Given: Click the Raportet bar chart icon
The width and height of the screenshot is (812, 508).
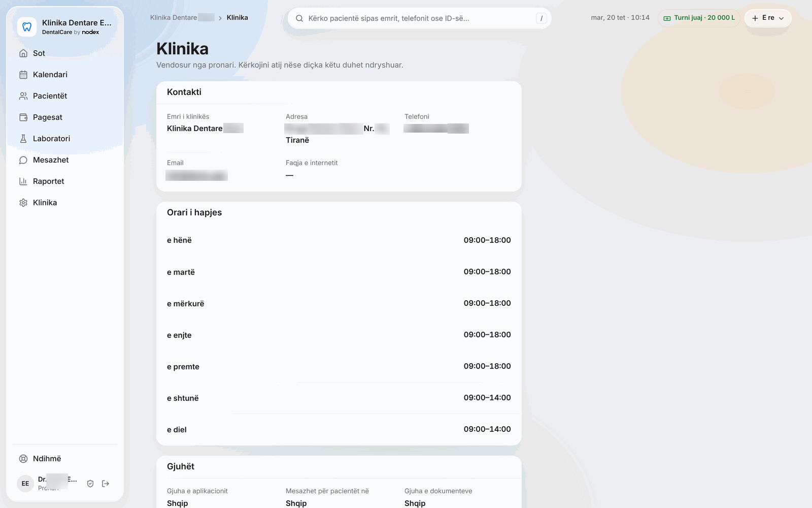Looking at the screenshot, I should (x=23, y=181).
